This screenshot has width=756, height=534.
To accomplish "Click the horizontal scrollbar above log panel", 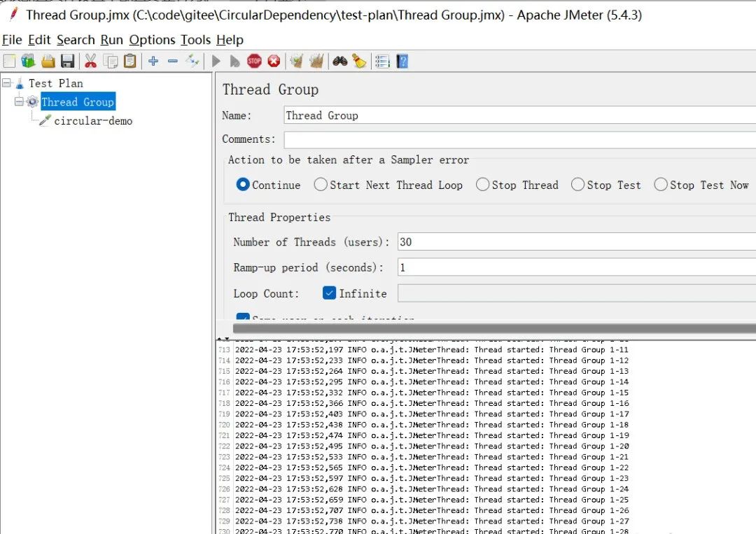I will (494, 328).
